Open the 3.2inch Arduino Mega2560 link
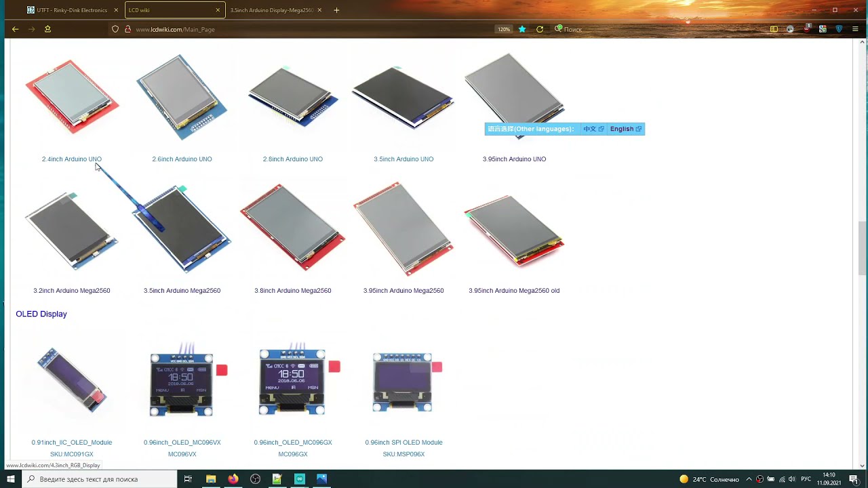868x488 pixels. [x=72, y=291]
